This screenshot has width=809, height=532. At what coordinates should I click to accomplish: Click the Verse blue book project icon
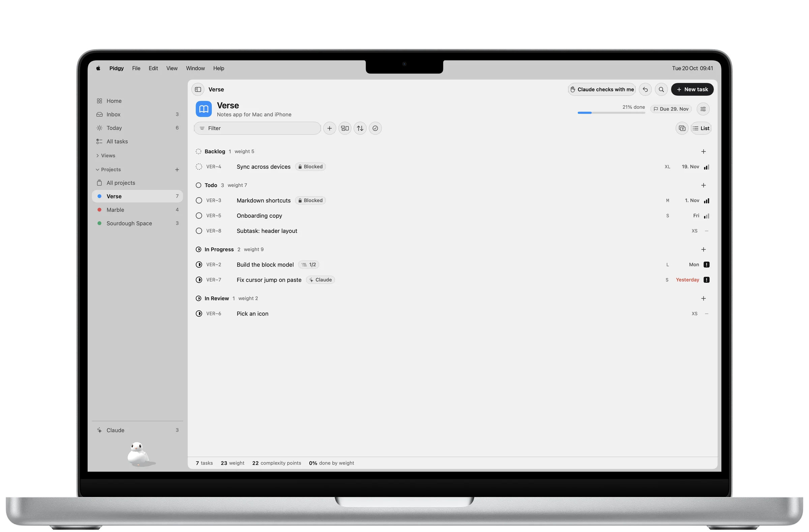(204, 109)
